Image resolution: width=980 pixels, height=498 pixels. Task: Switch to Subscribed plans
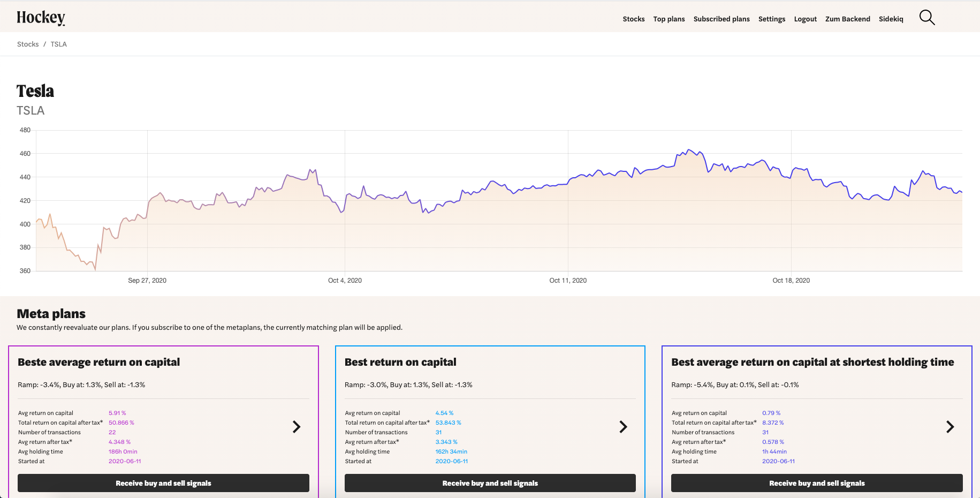(x=721, y=19)
